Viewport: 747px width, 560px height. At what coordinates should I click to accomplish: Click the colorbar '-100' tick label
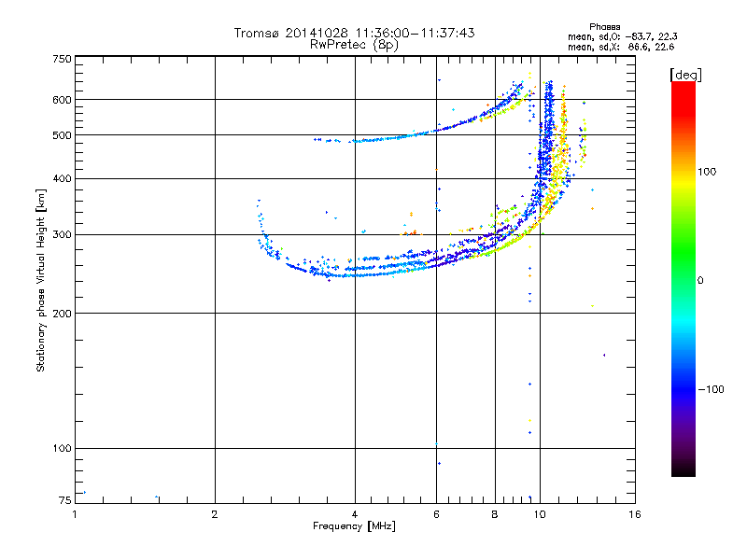pos(712,389)
